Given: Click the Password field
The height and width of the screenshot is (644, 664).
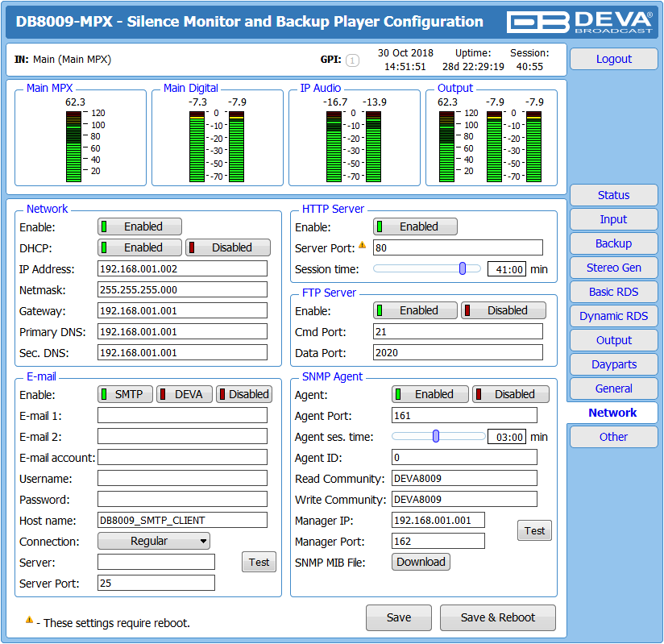Looking at the screenshot, I should (x=182, y=500).
